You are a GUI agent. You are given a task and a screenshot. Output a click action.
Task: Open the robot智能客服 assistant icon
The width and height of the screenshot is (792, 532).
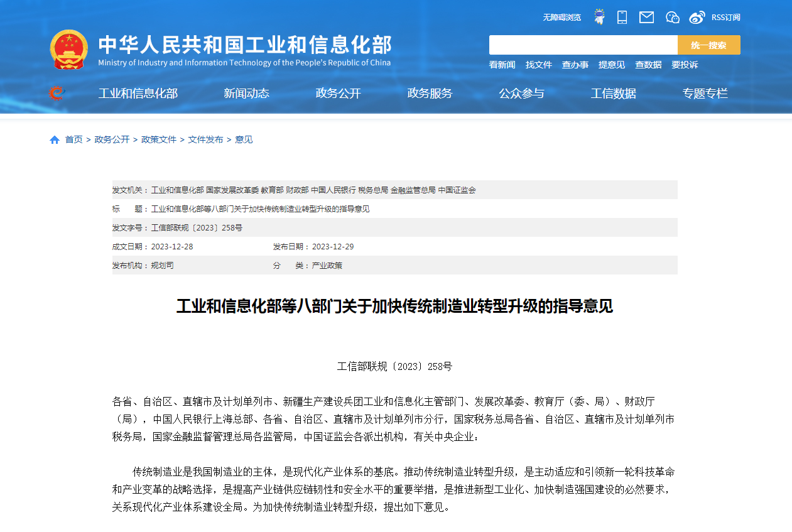pos(599,17)
